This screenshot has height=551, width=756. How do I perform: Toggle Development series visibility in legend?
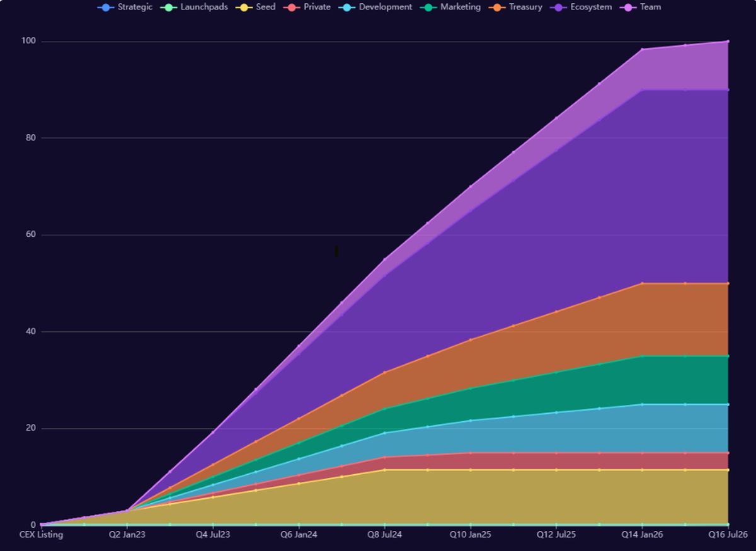pyautogui.click(x=347, y=8)
